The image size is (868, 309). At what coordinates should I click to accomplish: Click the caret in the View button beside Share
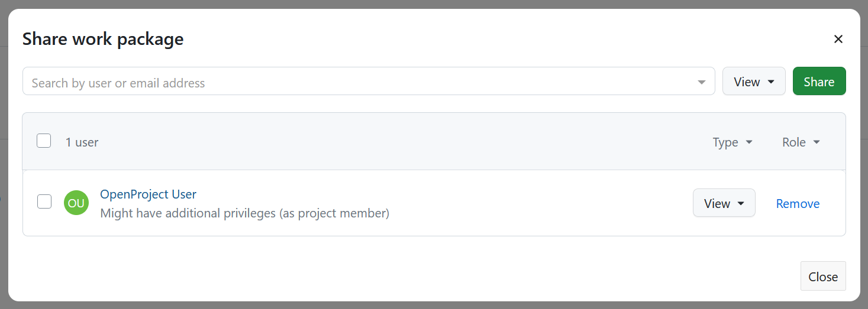click(x=771, y=82)
